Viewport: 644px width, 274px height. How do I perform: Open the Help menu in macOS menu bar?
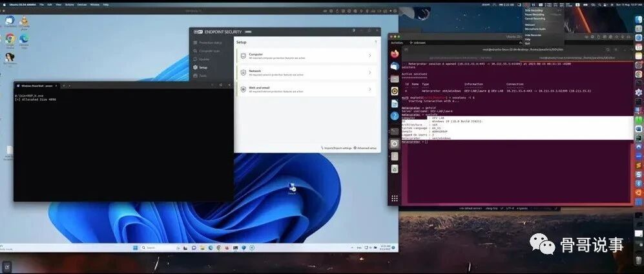pyautogui.click(x=106, y=5)
